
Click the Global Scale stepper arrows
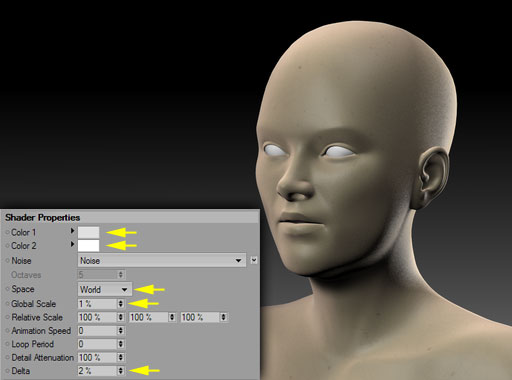(121, 304)
